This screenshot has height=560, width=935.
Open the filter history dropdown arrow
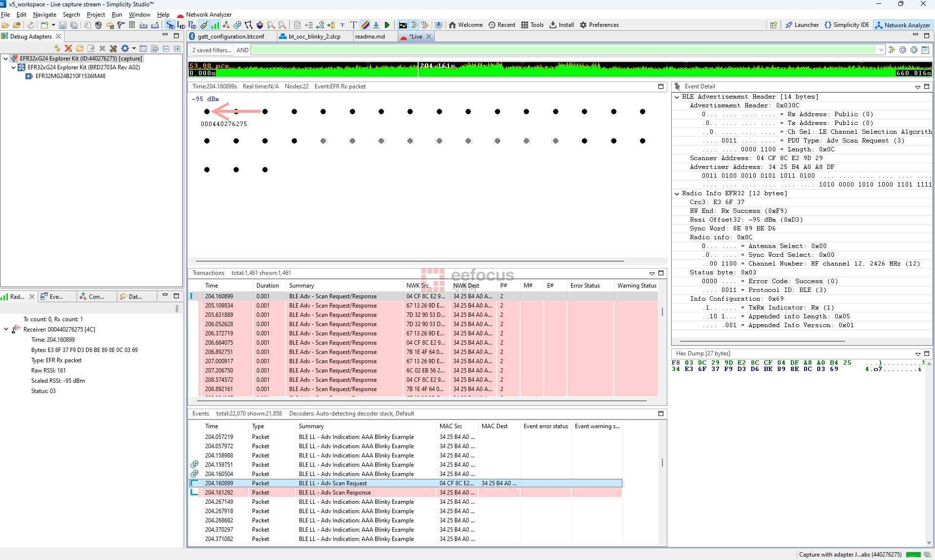pos(880,49)
